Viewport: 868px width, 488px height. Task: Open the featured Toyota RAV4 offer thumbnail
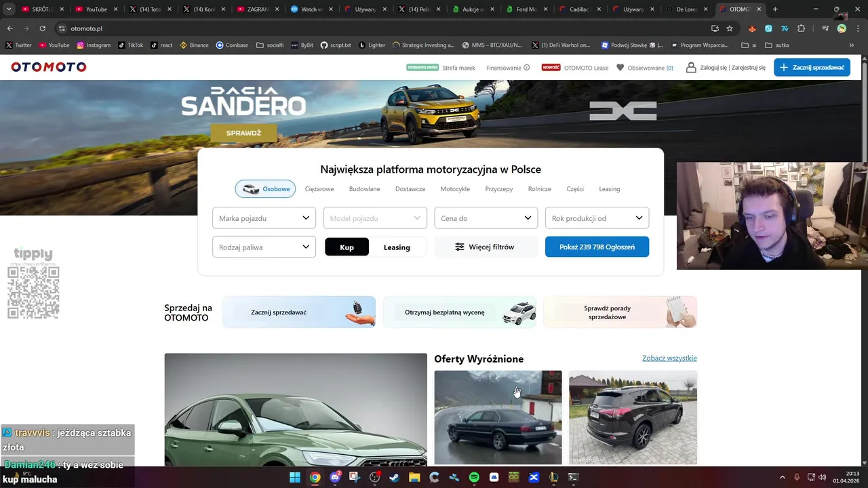[x=633, y=417]
